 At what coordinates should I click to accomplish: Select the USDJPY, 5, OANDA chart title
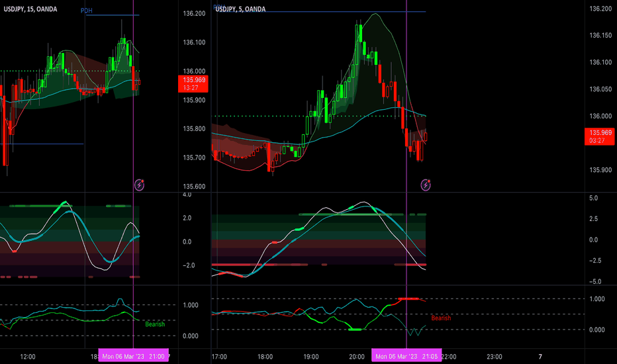[x=240, y=9]
